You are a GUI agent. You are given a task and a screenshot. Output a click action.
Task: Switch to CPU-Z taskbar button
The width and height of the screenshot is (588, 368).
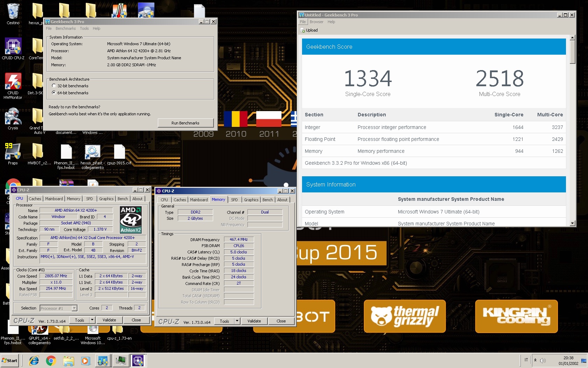pyautogui.click(x=138, y=361)
